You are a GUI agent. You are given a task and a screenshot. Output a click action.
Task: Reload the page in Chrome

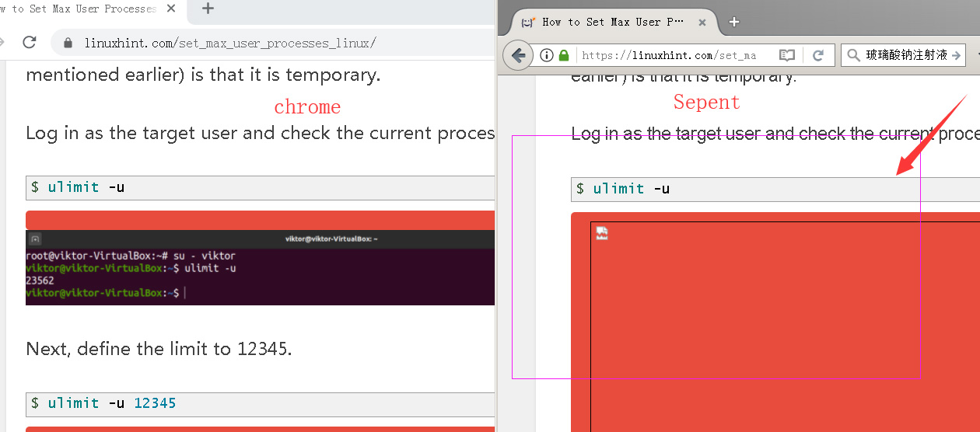point(30,43)
